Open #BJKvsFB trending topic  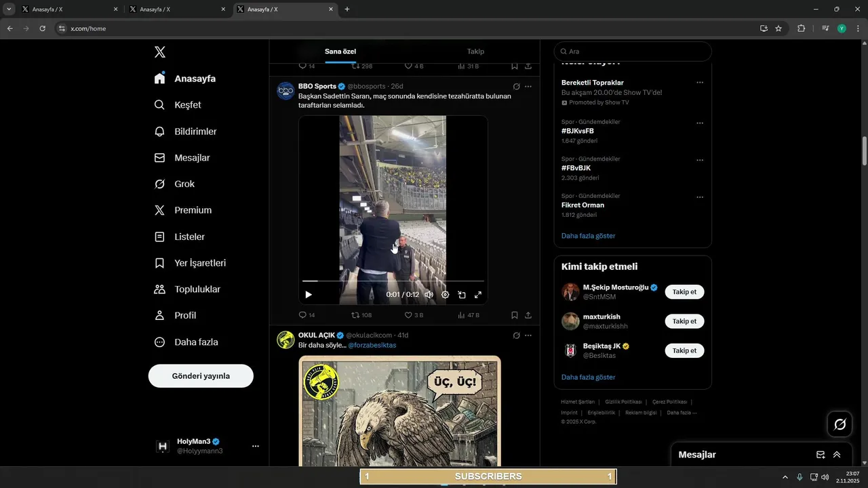[578, 131]
